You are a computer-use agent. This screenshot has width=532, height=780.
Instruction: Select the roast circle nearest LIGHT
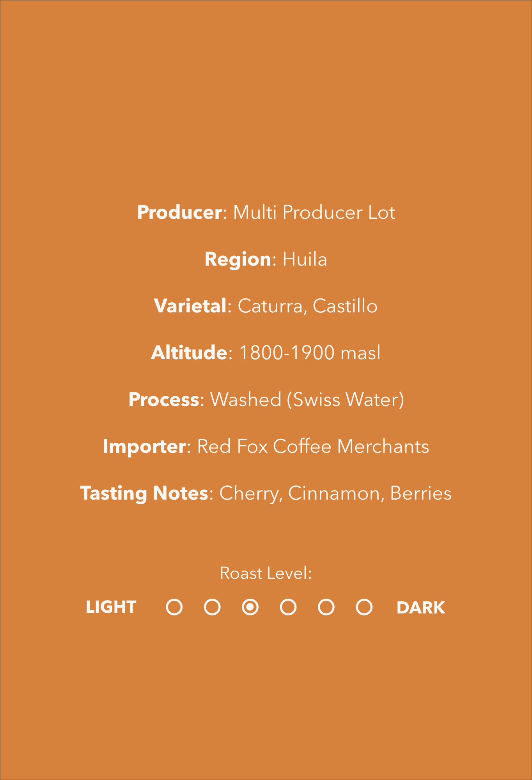pos(174,607)
